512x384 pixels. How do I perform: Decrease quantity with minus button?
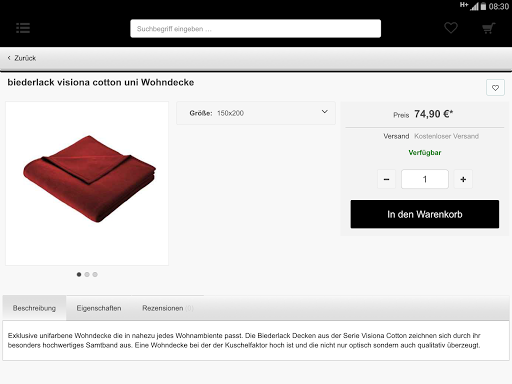point(386,179)
